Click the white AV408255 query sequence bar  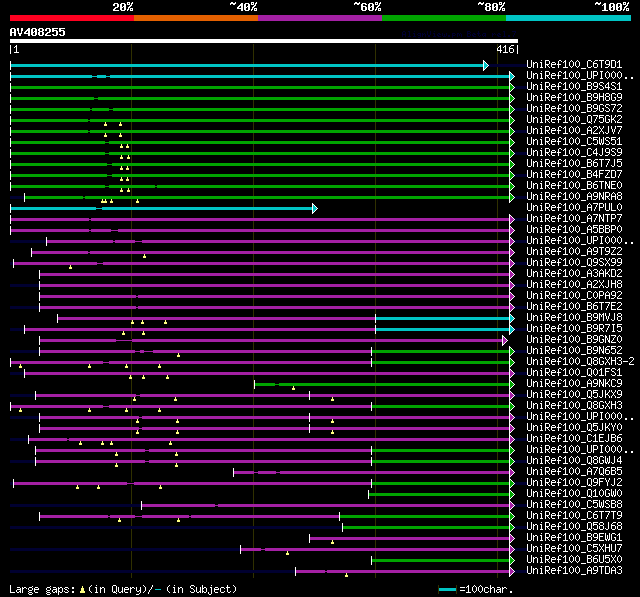264,41
